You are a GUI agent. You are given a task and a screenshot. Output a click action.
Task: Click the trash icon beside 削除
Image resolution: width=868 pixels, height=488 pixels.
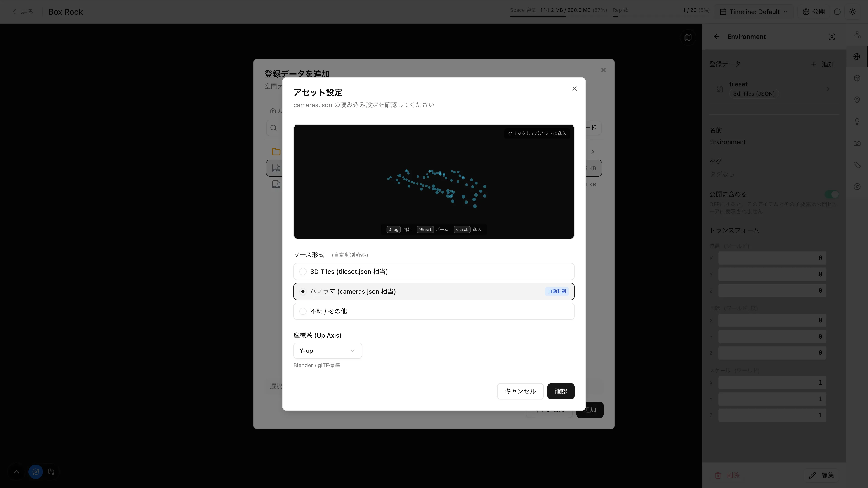click(x=718, y=475)
